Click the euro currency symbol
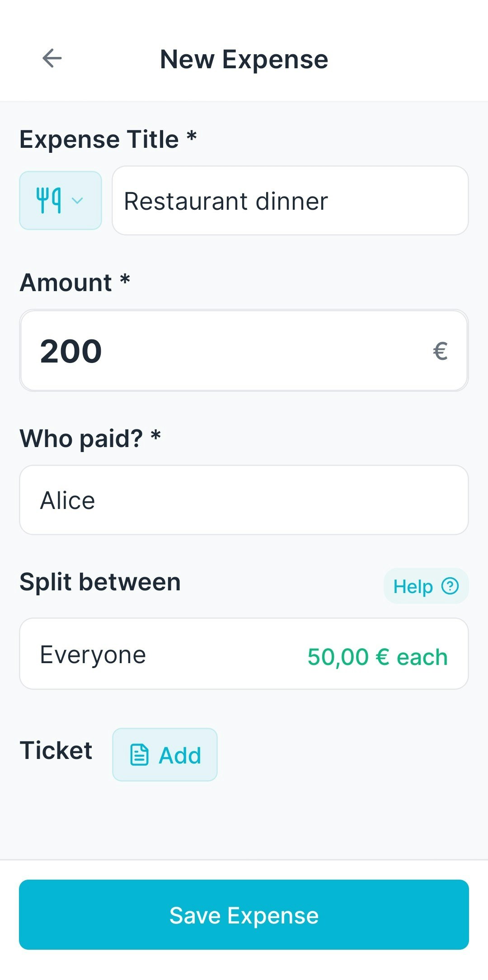Viewport: 488px width, 980px height. 440,351
